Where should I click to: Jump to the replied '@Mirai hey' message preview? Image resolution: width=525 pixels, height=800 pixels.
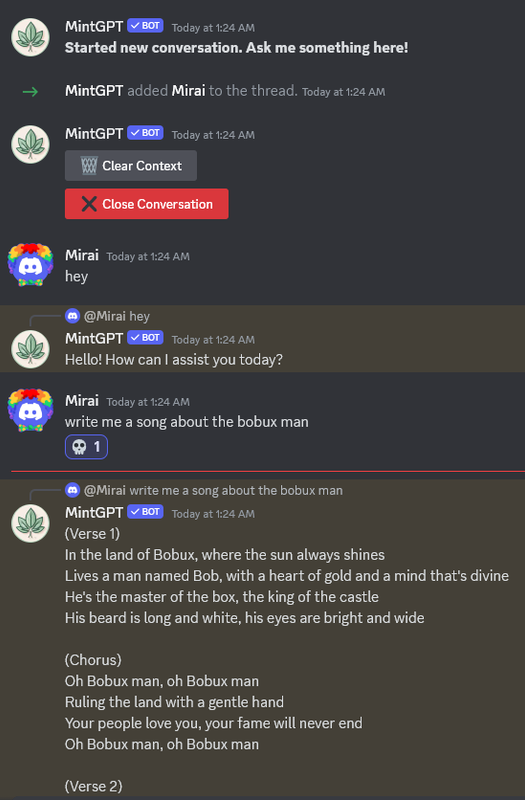tap(117, 316)
